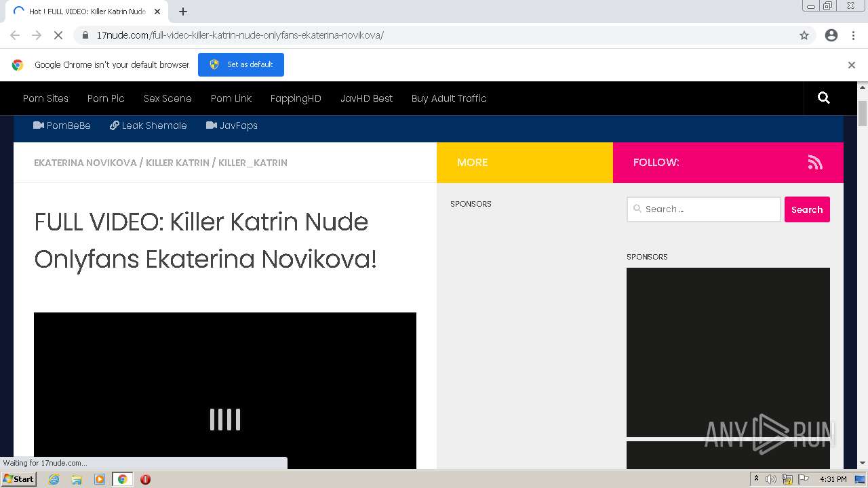This screenshot has height=488, width=868.
Task: Click red stop-sign taskbar icon
Action: click(145, 479)
